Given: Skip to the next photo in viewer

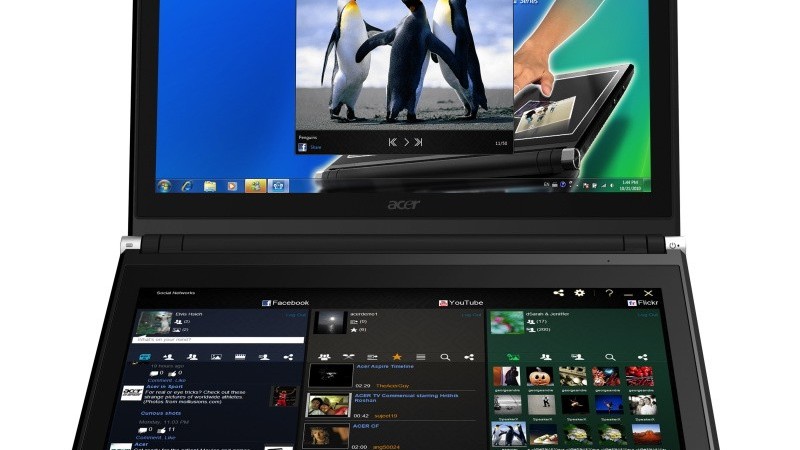Looking at the screenshot, I should click(x=418, y=143).
